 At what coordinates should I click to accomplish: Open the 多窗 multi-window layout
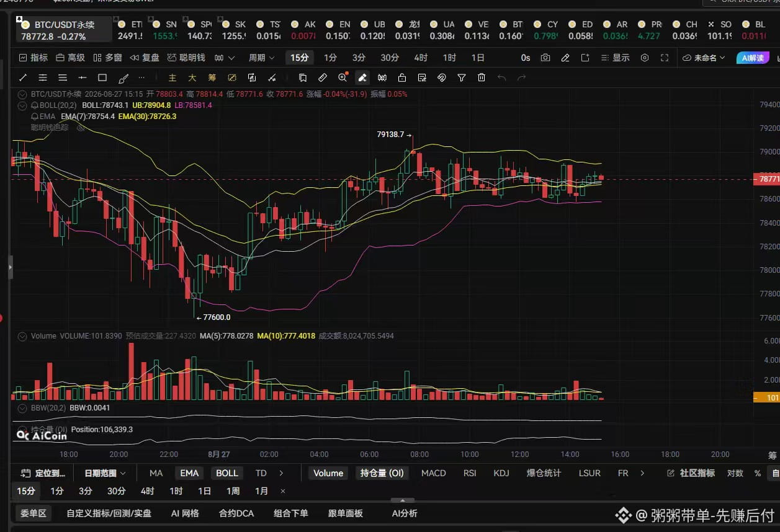(x=107, y=58)
